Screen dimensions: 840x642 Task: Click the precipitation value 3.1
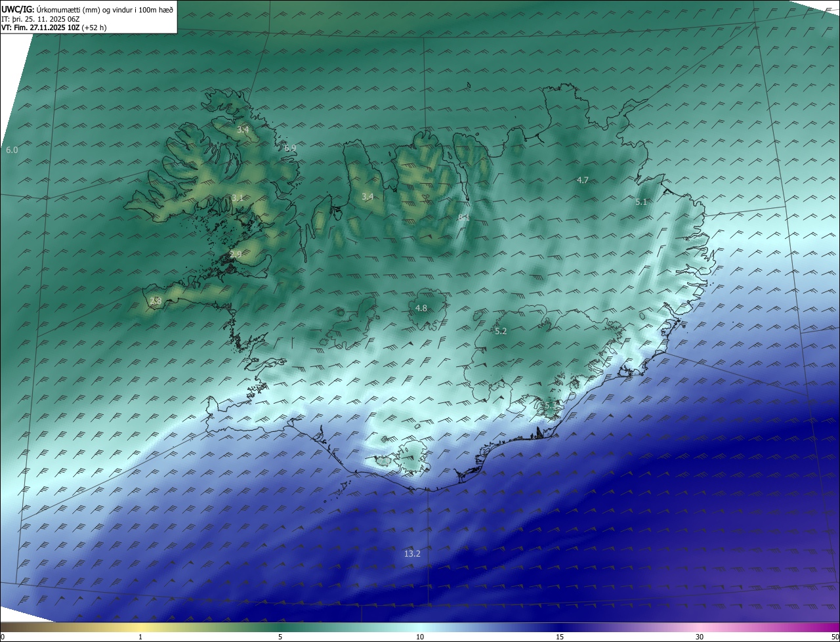238,198
